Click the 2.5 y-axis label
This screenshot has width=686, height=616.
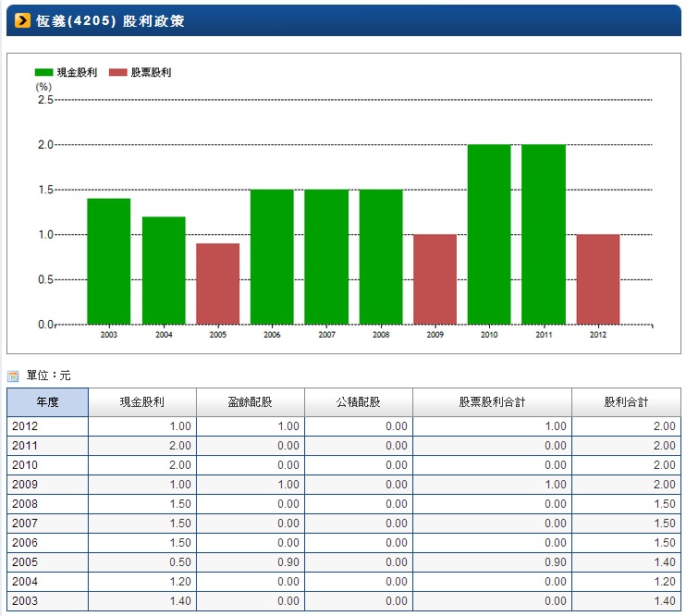click(45, 100)
